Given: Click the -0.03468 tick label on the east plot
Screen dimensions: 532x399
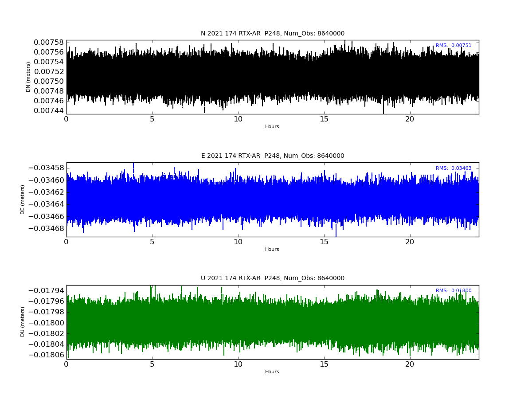Looking at the screenshot, I should coord(46,229).
